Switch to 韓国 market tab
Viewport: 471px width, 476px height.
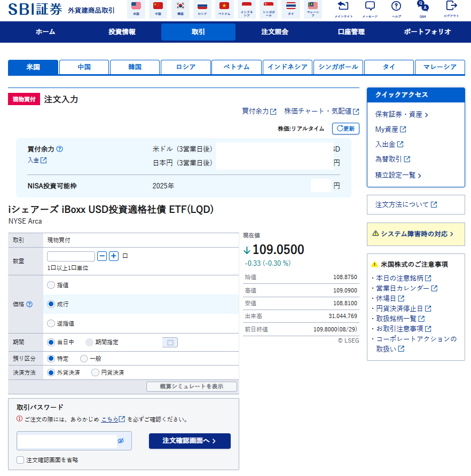point(135,67)
